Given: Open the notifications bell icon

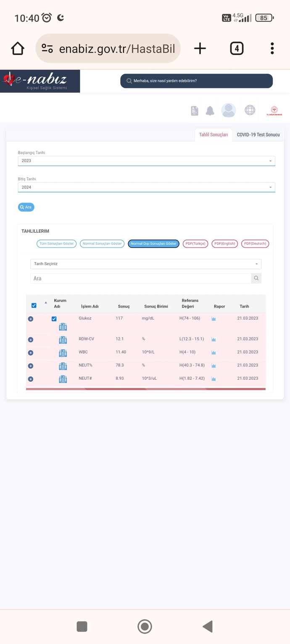Looking at the screenshot, I should coord(210,111).
